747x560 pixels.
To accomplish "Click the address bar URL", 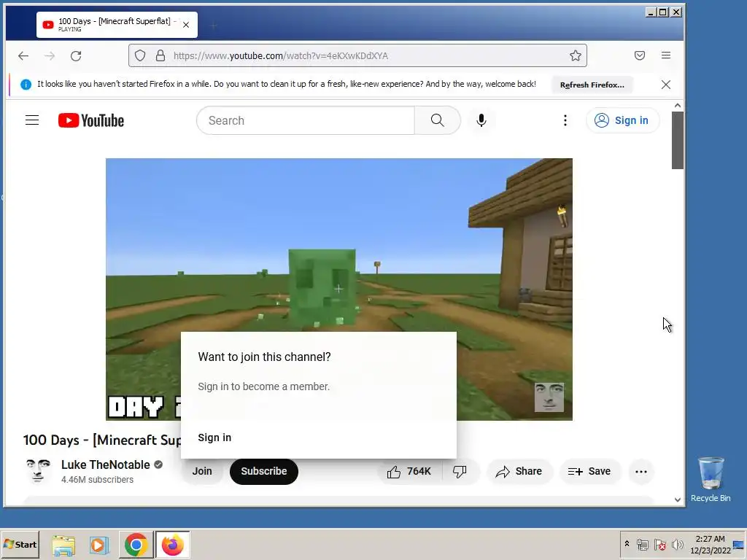I will pyautogui.click(x=281, y=55).
